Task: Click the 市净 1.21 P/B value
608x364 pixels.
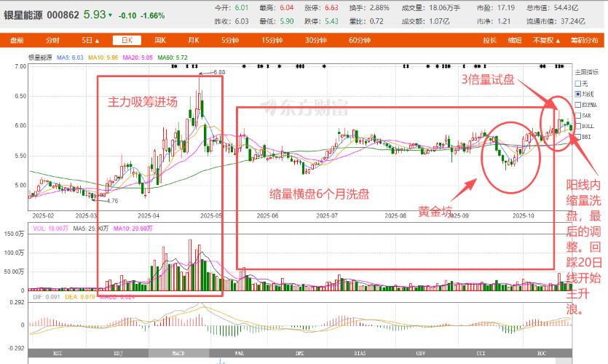Action: pyautogui.click(x=494, y=21)
